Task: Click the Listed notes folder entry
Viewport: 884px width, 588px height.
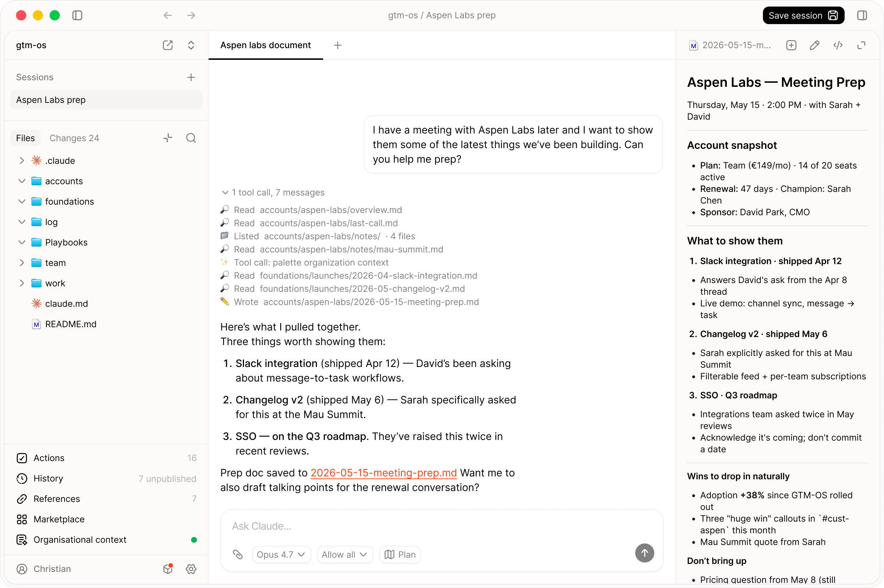Action: coord(318,236)
